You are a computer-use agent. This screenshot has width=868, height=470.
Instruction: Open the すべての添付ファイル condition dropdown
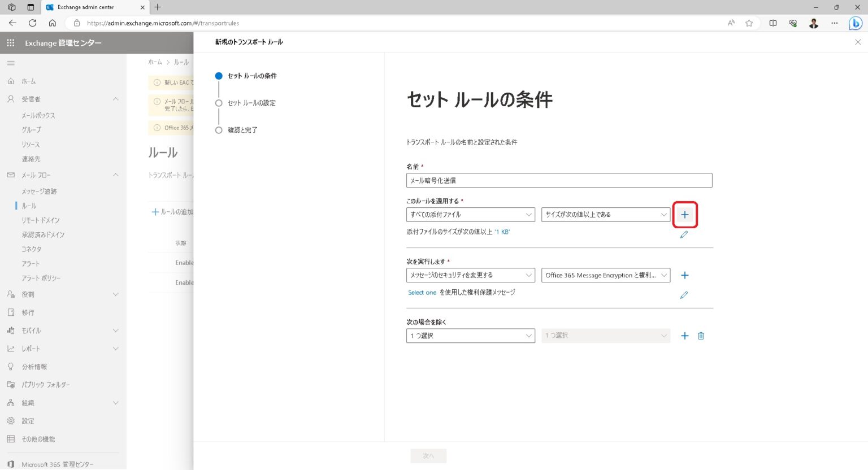pos(470,215)
